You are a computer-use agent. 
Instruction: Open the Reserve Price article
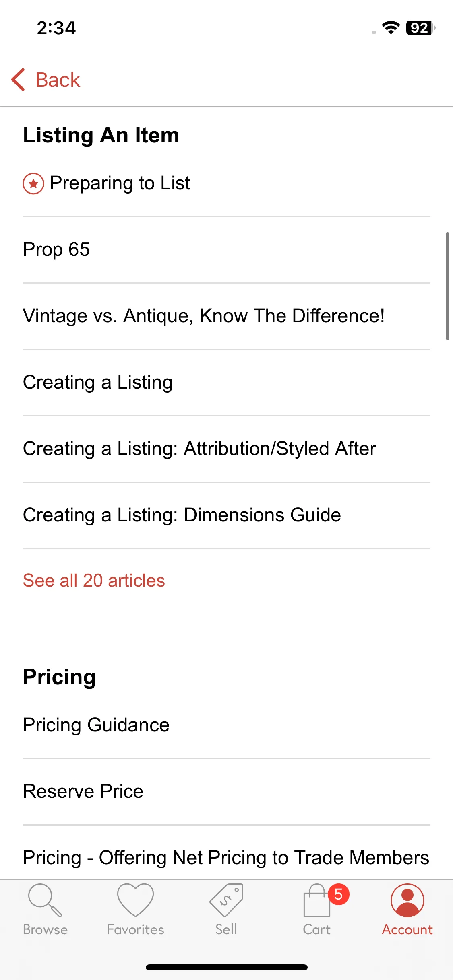coord(226,792)
